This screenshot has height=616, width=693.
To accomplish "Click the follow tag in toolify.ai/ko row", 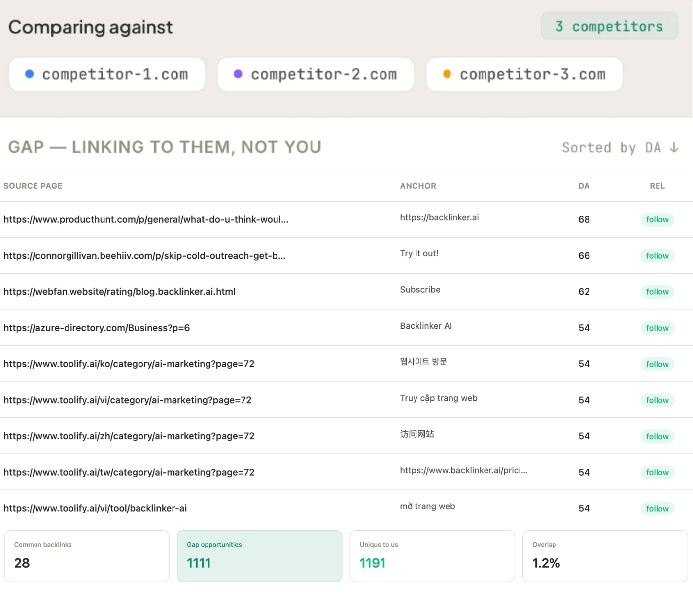I will [x=657, y=364].
